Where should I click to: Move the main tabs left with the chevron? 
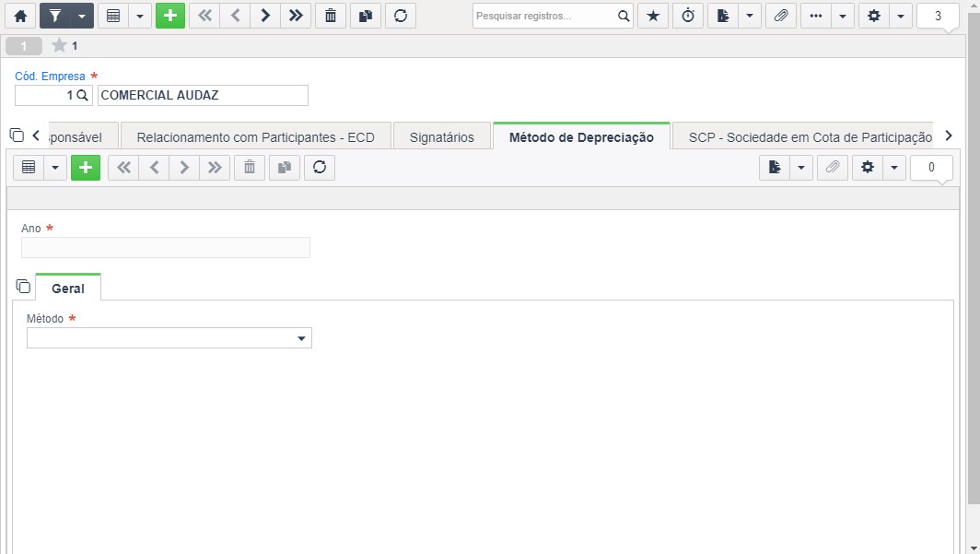[36, 136]
